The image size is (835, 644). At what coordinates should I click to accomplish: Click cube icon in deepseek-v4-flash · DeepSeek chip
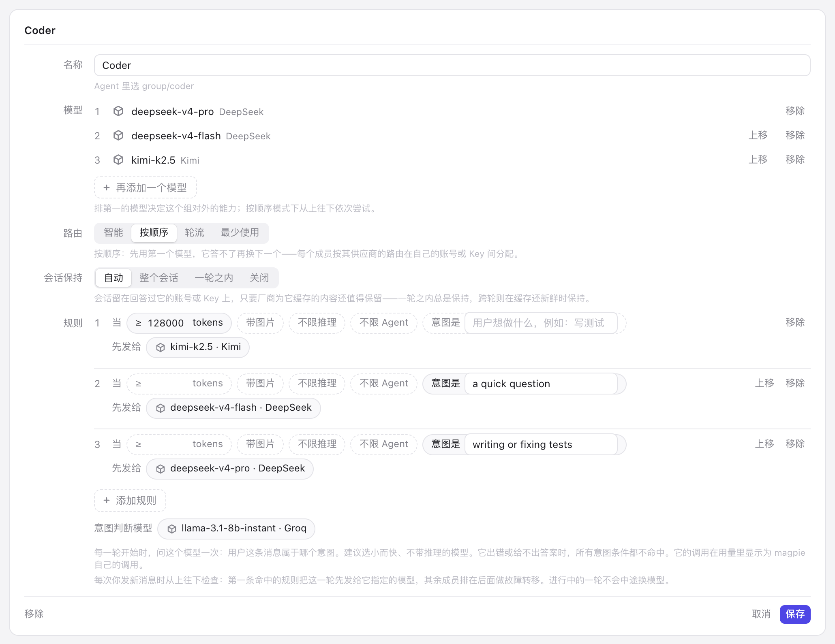coord(161,408)
